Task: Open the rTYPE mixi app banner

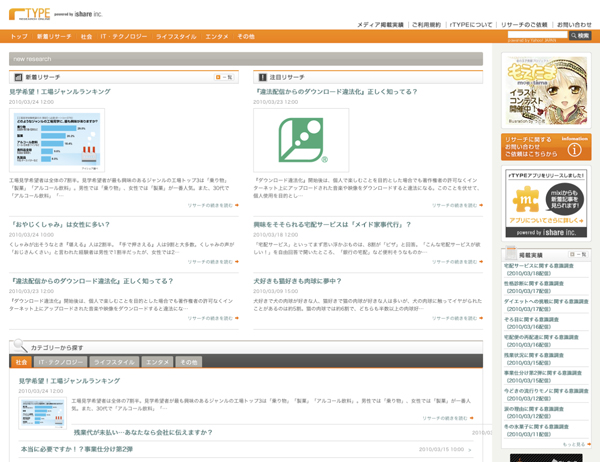Action: click(x=545, y=204)
